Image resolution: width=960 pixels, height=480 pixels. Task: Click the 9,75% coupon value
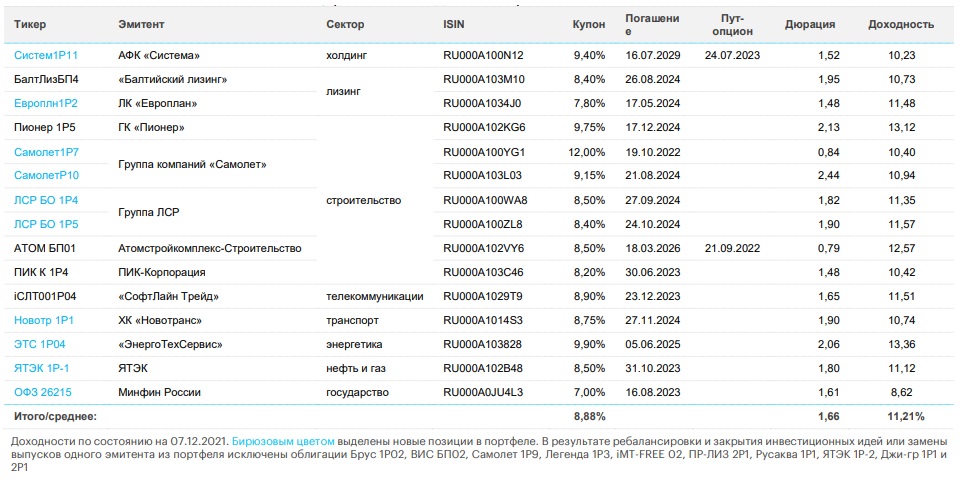point(589,128)
